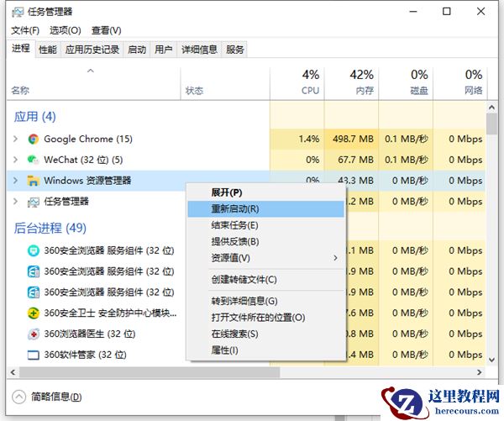Click the vertical scrollbar up arrow
Viewport: 504px width, 421px height.
(x=491, y=108)
